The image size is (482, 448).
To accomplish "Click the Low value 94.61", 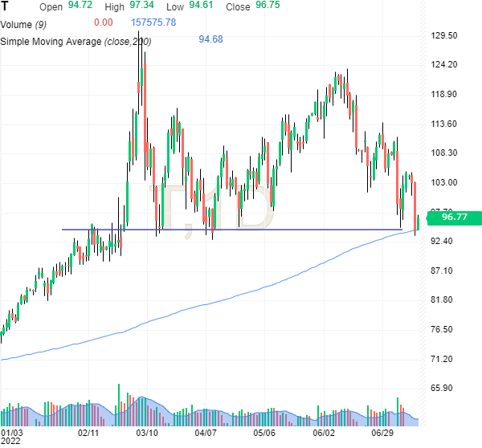I will (x=201, y=6).
